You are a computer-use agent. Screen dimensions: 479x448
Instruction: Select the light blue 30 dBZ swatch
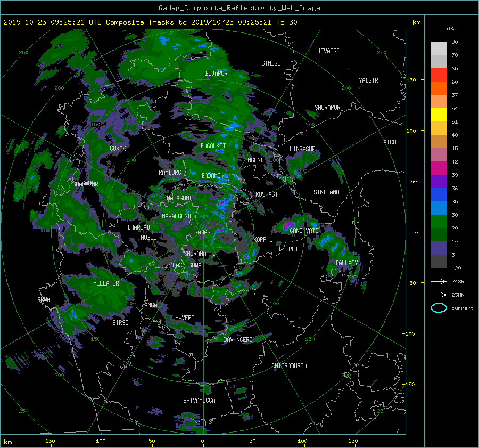tap(439, 208)
